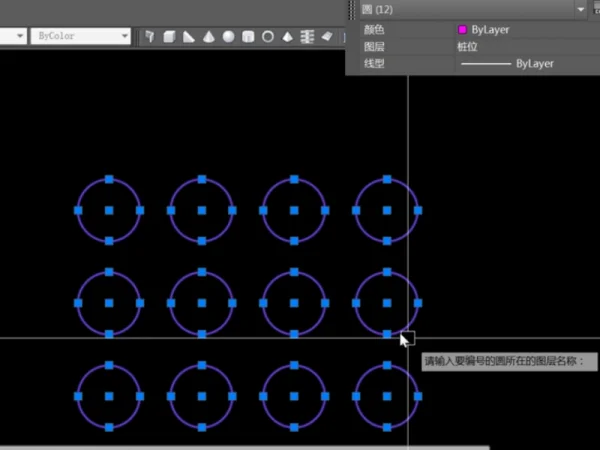
Task: Select the Sphere solid tool
Action: [x=228, y=37]
